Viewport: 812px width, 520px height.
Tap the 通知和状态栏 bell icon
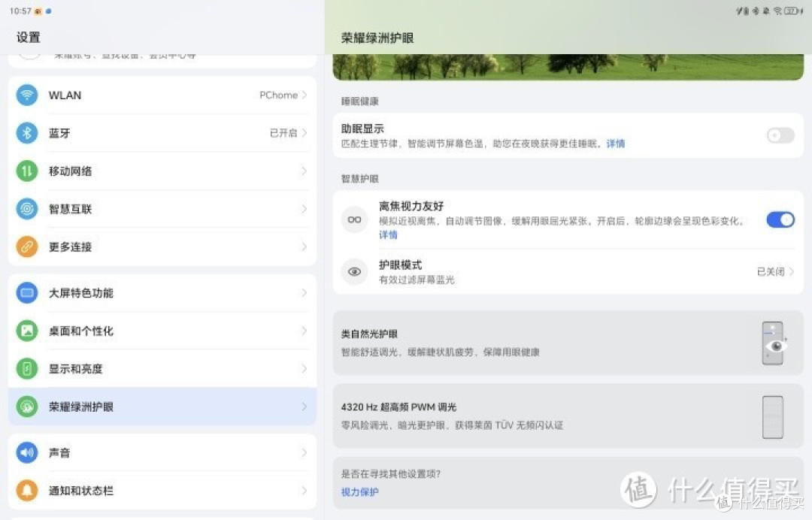click(x=27, y=491)
